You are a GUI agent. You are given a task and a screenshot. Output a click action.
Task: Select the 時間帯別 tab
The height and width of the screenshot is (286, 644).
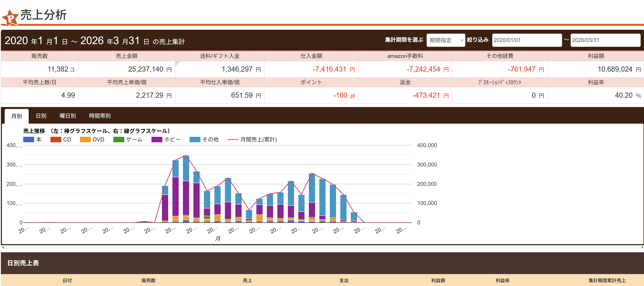pos(100,116)
